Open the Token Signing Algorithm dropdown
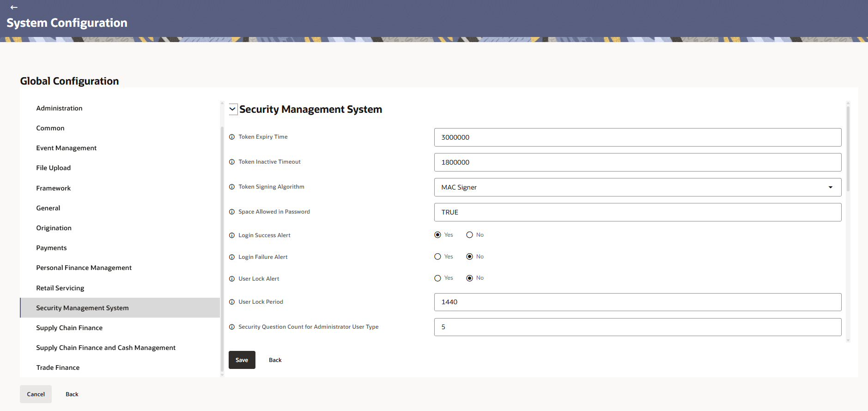Image resolution: width=868 pixels, height=411 pixels. coord(637,187)
